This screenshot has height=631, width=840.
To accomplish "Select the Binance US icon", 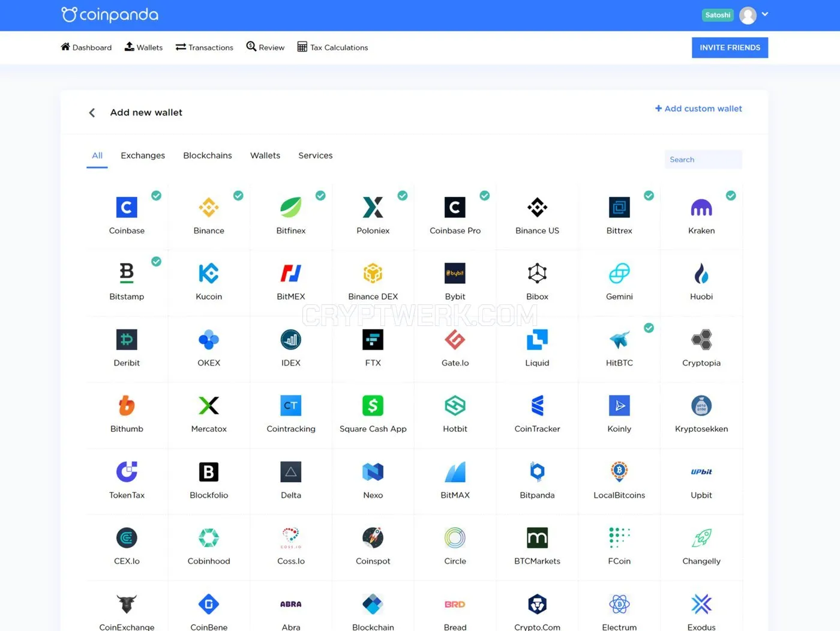I will [537, 207].
